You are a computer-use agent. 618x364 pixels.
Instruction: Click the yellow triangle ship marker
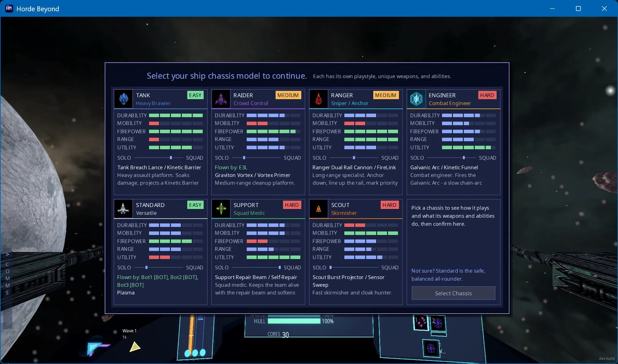click(135, 347)
